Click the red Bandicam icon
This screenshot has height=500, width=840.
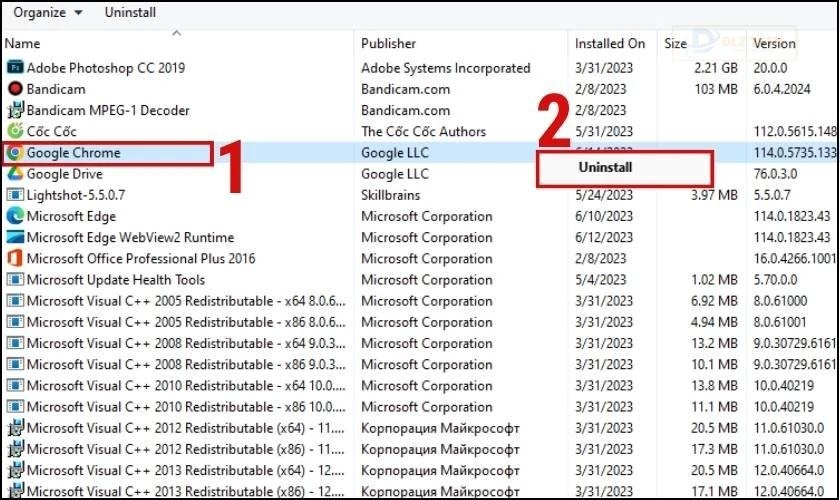point(15,89)
